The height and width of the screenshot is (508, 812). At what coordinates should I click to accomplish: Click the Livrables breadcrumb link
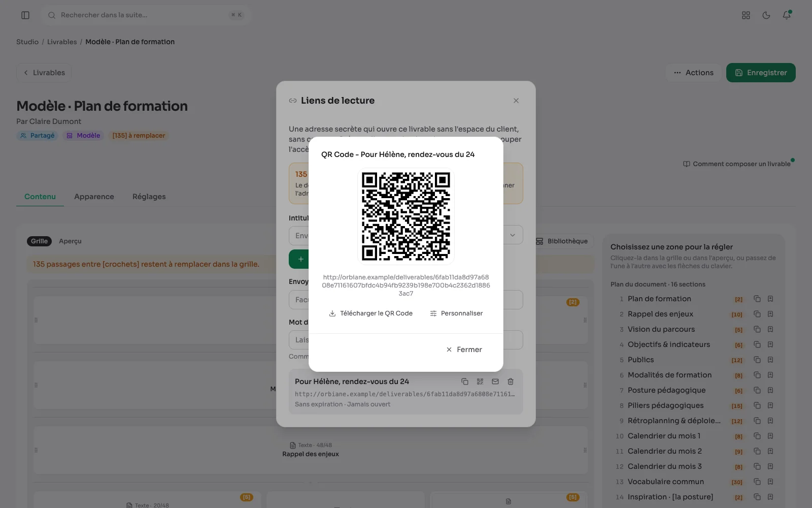(x=62, y=42)
